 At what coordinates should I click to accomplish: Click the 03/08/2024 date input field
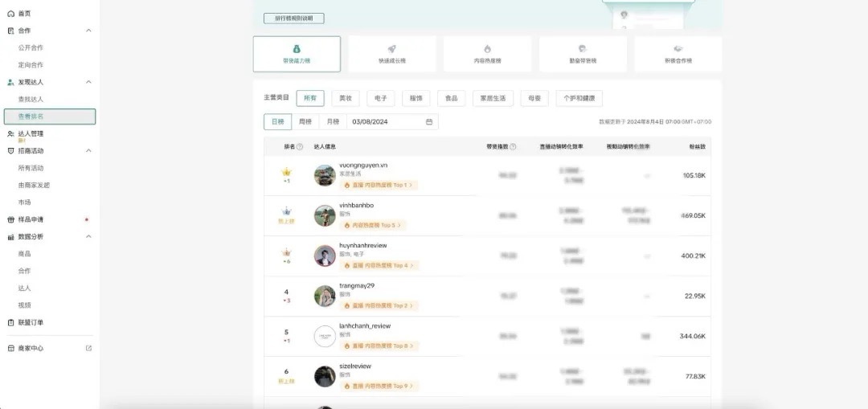click(392, 122)
